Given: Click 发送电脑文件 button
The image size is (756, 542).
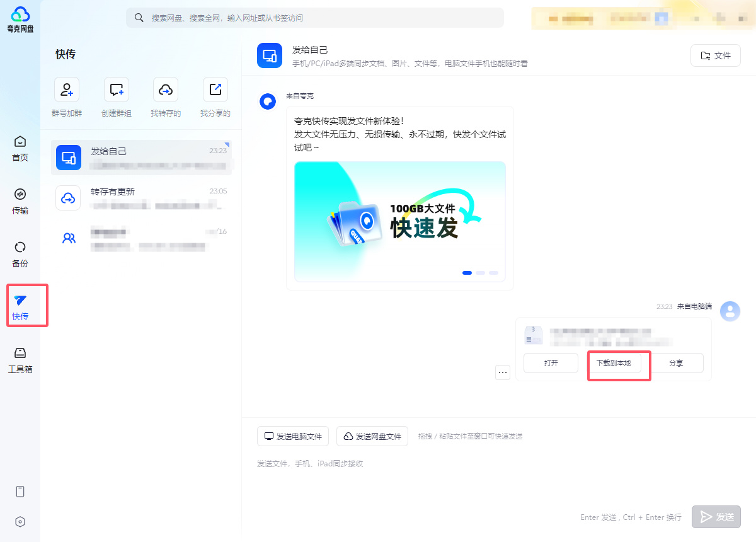Looking at the screenshot, I should (293, 436).
